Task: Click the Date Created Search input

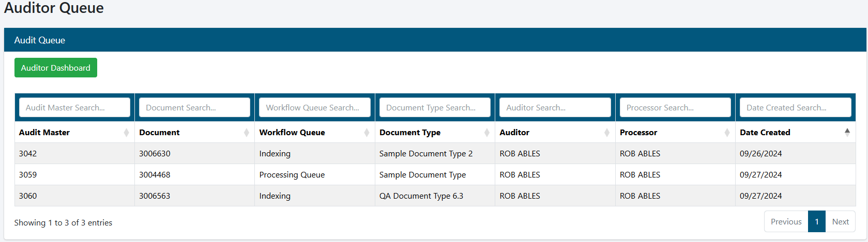Action: pos(795,107)
